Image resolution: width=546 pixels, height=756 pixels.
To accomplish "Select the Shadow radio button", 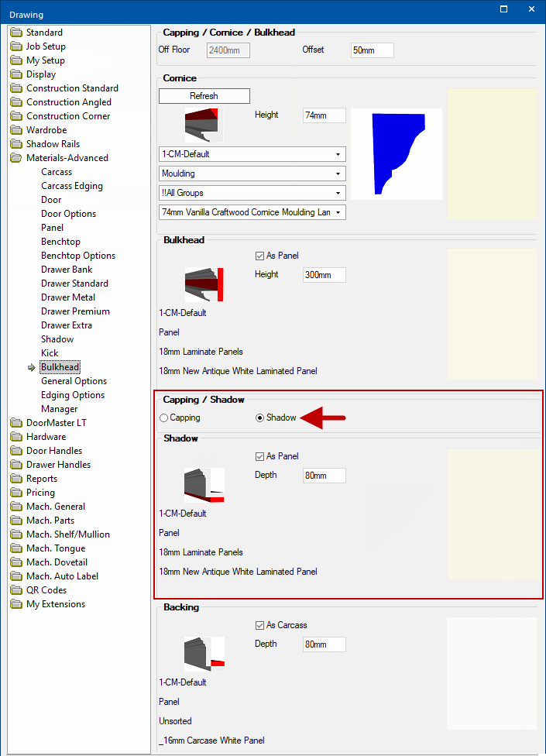I will tap(260, 418).
